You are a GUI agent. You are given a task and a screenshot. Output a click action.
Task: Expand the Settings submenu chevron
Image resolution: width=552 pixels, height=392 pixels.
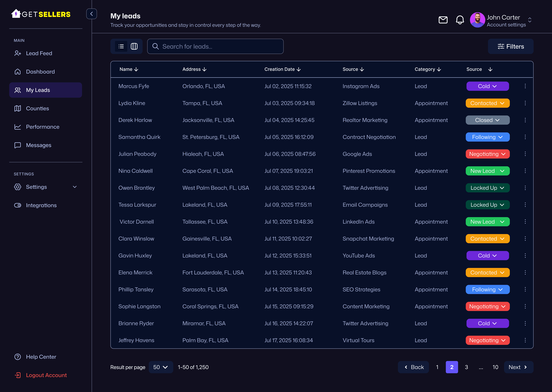(x=75, y=187)
